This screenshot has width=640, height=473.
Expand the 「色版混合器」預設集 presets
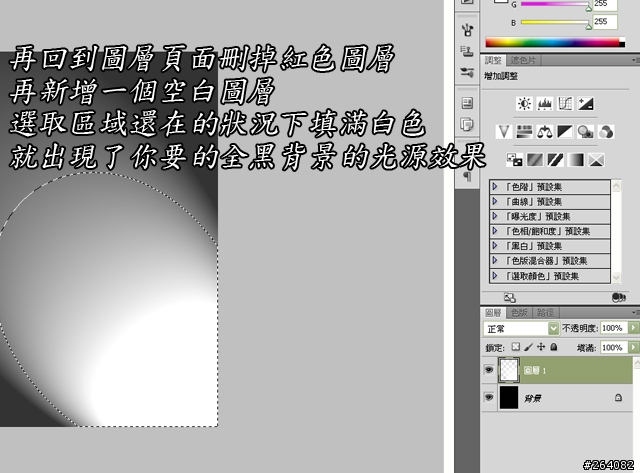click(495, 260)
